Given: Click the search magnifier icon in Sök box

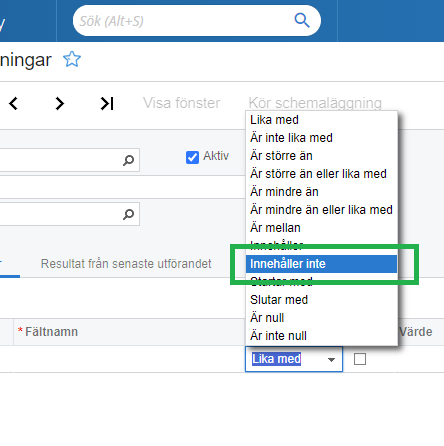Looking at the screenshot, I should pyautogui.click(x=302, y=21).
